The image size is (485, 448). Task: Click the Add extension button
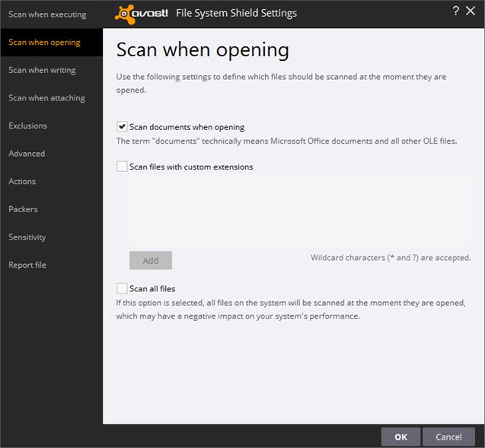click(x=151, y=260)
